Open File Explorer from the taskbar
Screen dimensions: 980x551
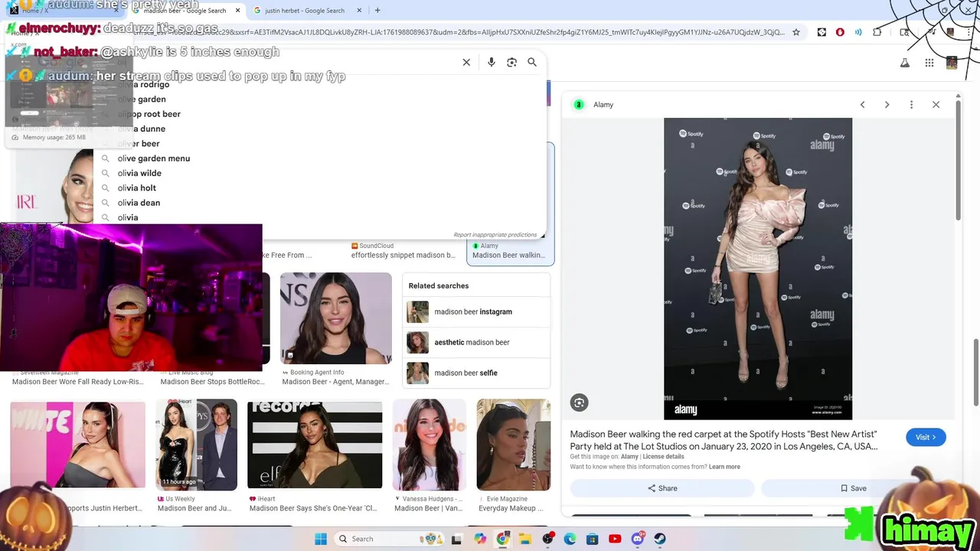tap(526, 539)
